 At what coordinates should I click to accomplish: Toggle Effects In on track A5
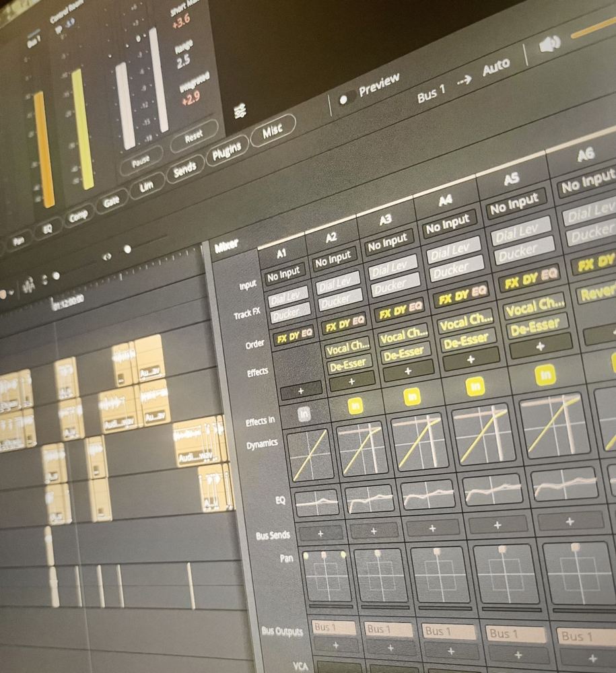coord(545,375)
